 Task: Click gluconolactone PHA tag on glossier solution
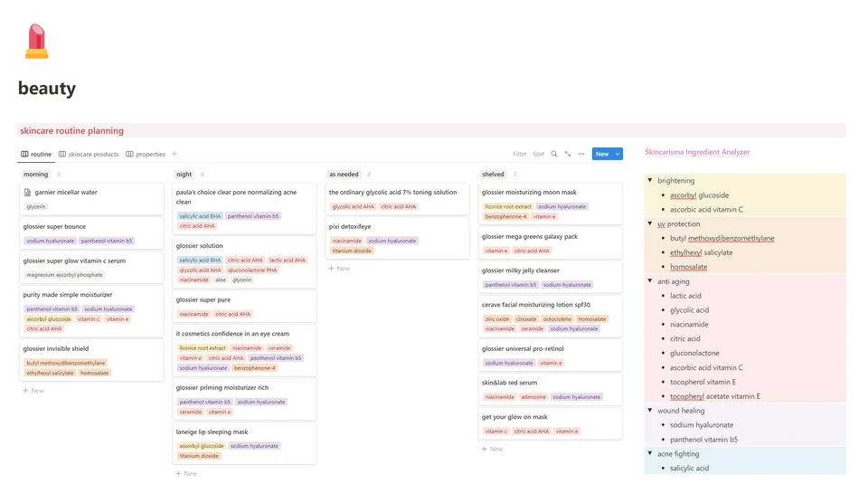coord(252,270)
